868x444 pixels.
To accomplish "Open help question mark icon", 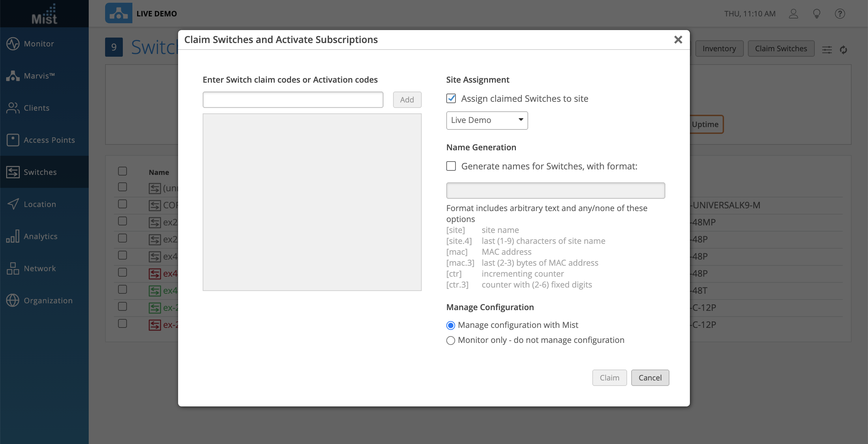I will coord(840,14).
